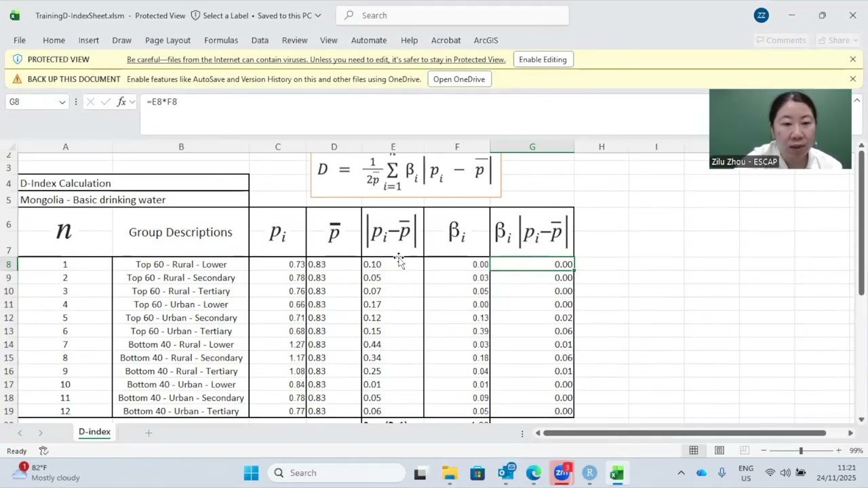
Task: Open Microsoft Store from the taskbar
Action: [477, 473]
